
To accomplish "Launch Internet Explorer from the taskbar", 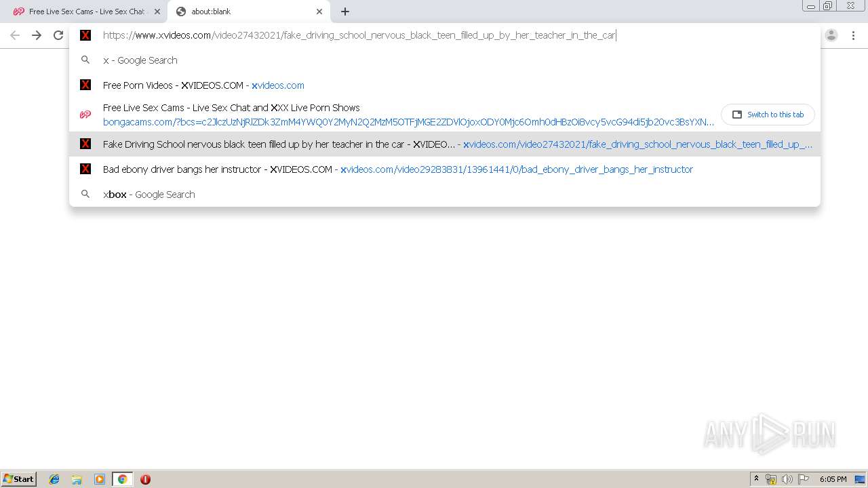I will [54, 479].
